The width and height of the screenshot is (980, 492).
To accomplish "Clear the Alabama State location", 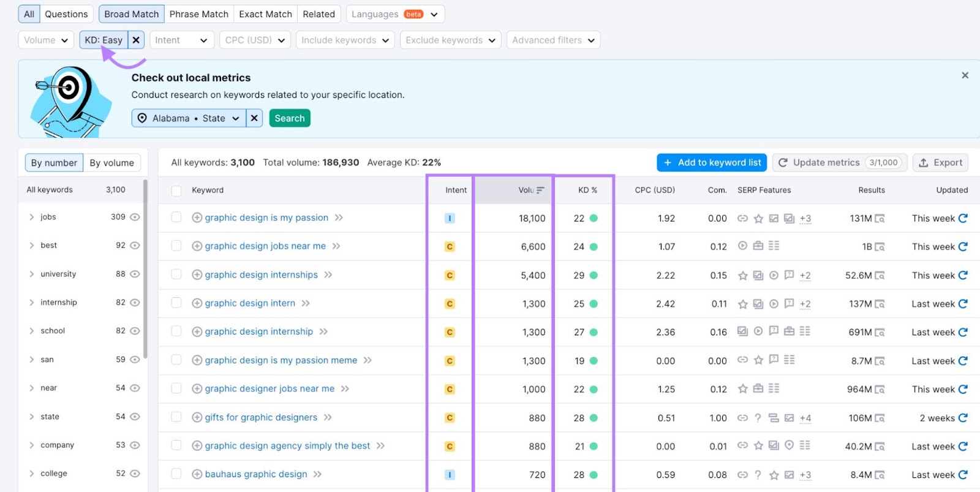I will (x=254, y=118).
